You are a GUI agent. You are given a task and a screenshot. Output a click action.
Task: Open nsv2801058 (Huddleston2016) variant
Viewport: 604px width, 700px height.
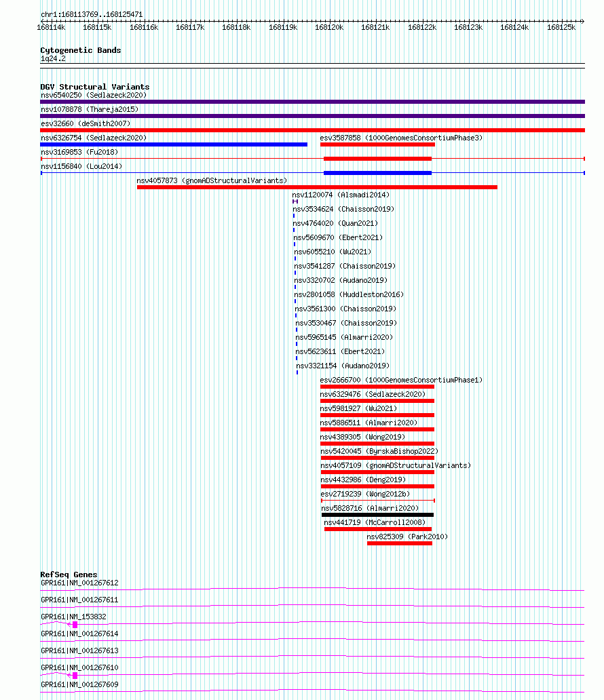pos(349,295)
